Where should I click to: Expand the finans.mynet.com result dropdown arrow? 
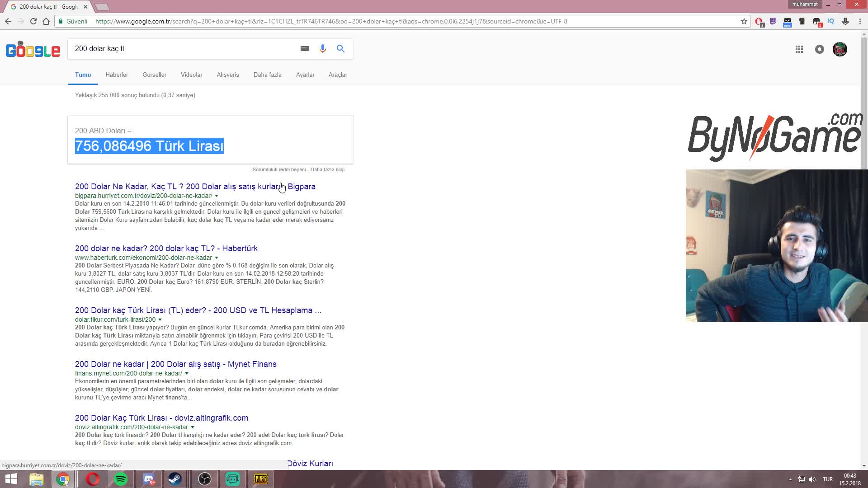(x=187, y=374)
